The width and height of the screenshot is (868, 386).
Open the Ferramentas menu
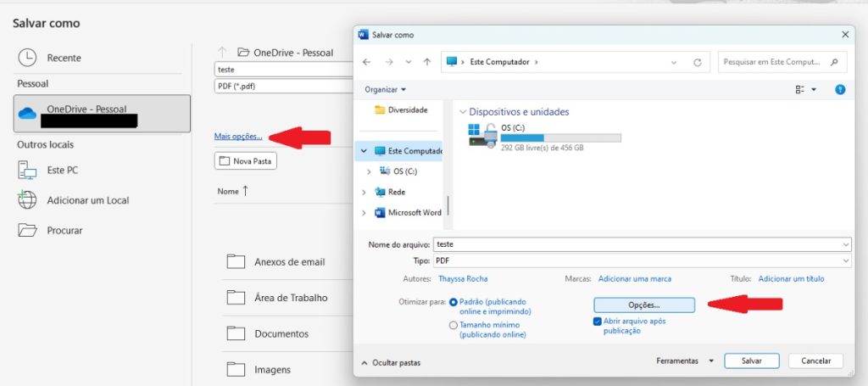(686, 361)
